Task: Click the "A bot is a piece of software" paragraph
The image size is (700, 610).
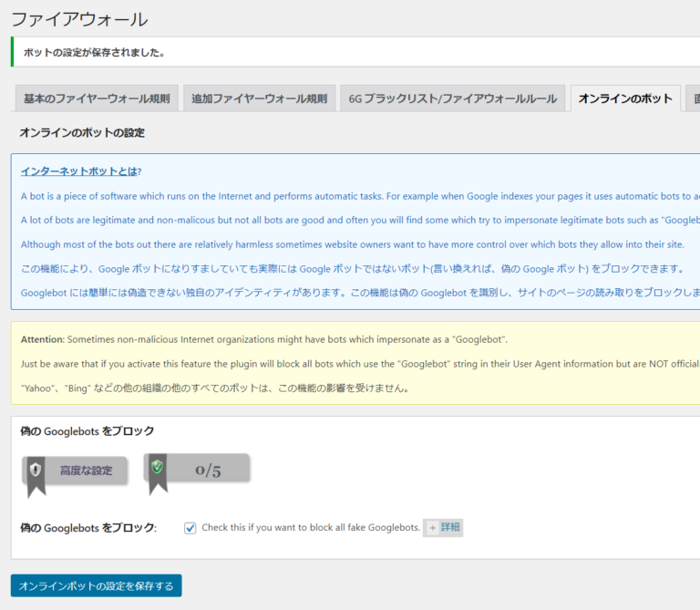Action: coord(360,196)
